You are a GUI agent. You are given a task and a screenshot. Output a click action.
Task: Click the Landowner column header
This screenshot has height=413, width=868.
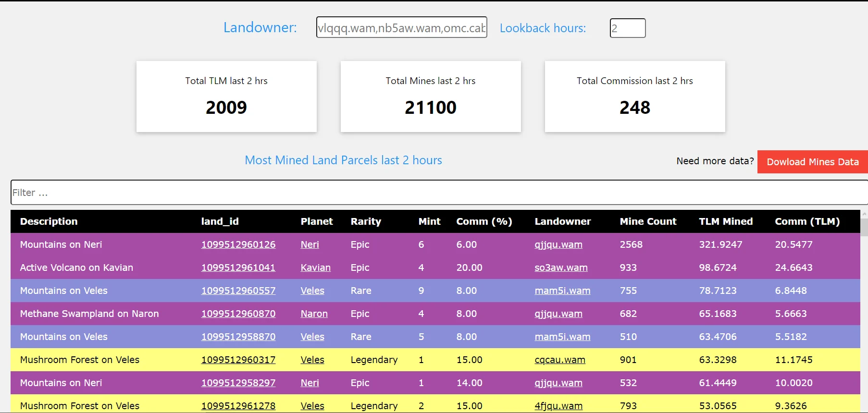point(562,221)
